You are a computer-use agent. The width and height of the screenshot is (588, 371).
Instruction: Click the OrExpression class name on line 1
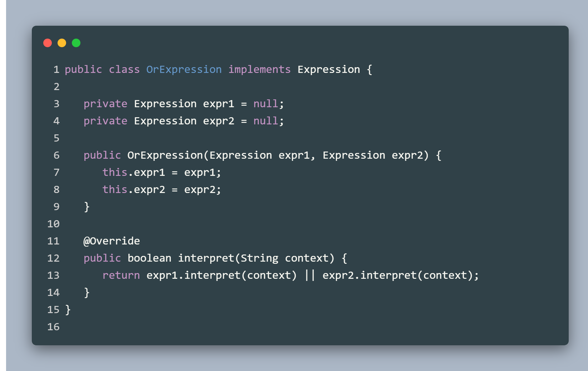coord(184,69)
